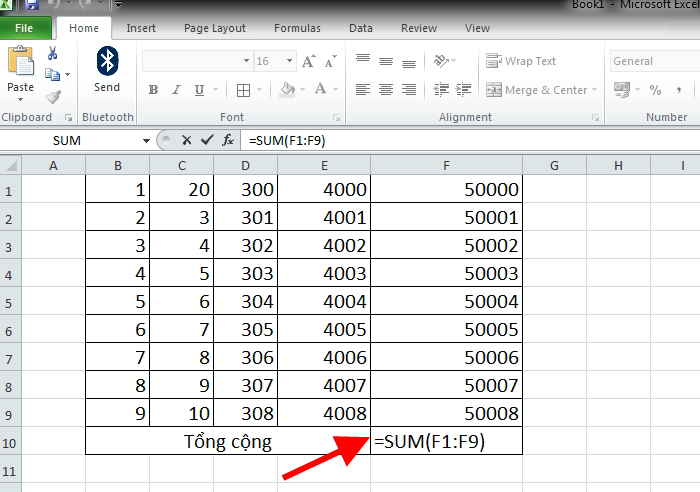The width and height of the screenshot is (700, 492).
Task: Click the Select All corner button
Action: coord(11,166)
